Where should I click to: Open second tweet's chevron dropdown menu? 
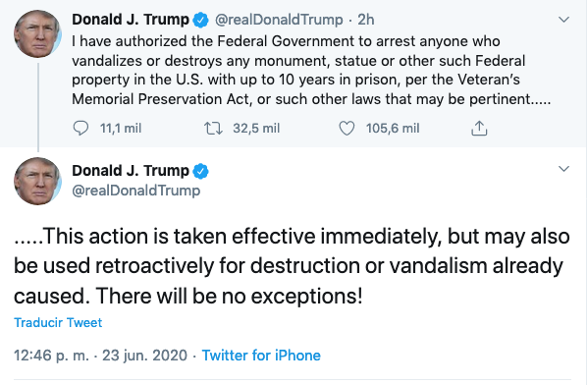click(563, 169)
